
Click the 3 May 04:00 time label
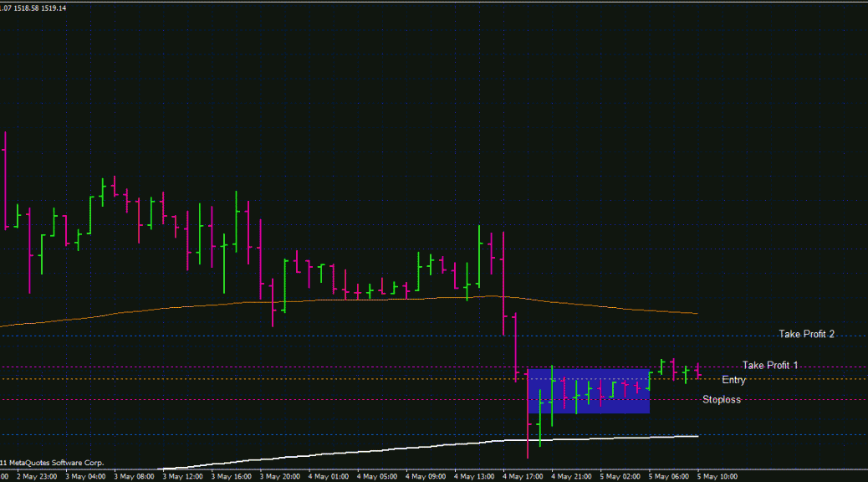(x=85, y=476)
